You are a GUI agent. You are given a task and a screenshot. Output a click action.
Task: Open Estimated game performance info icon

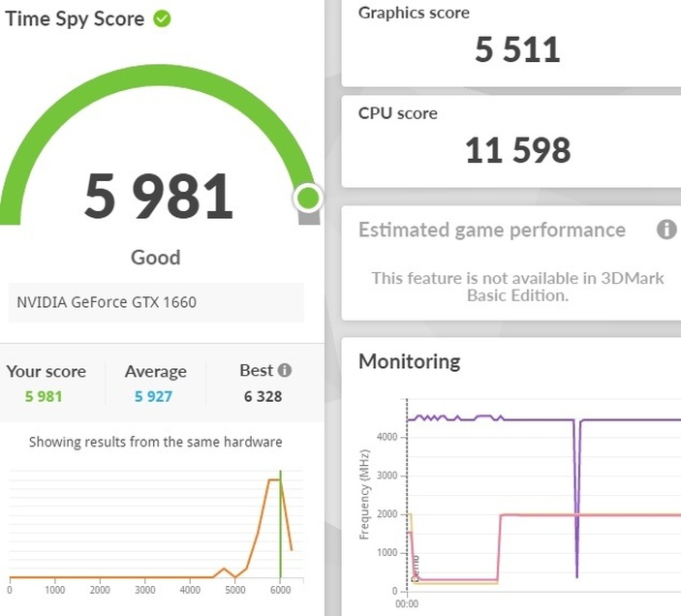[666, 230]
